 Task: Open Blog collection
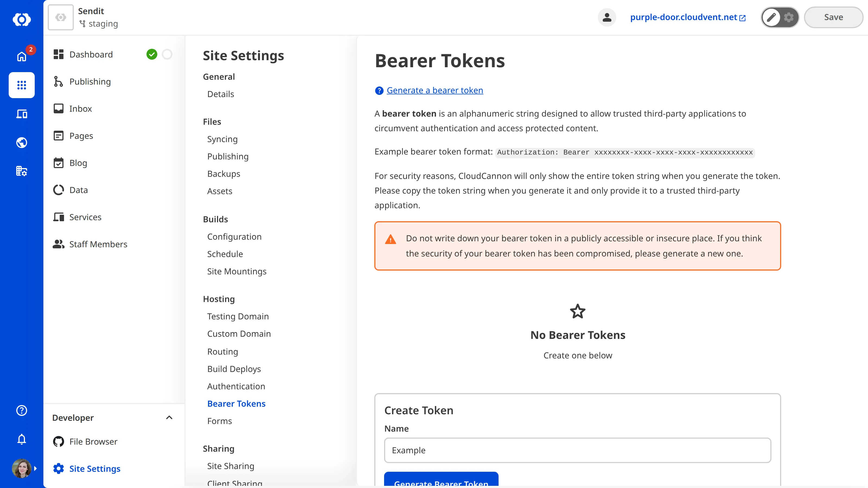(x=78, y=163)
